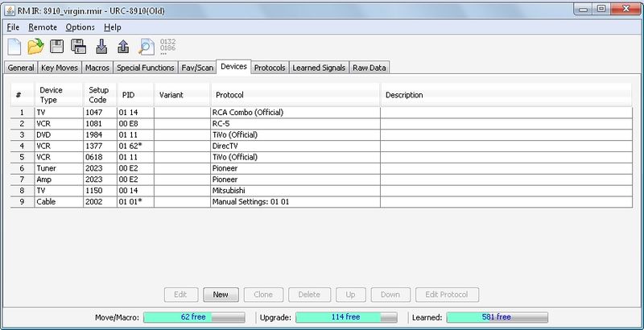Click the download from remote icon
Screen dimensions: 644x330
[101, 47]
